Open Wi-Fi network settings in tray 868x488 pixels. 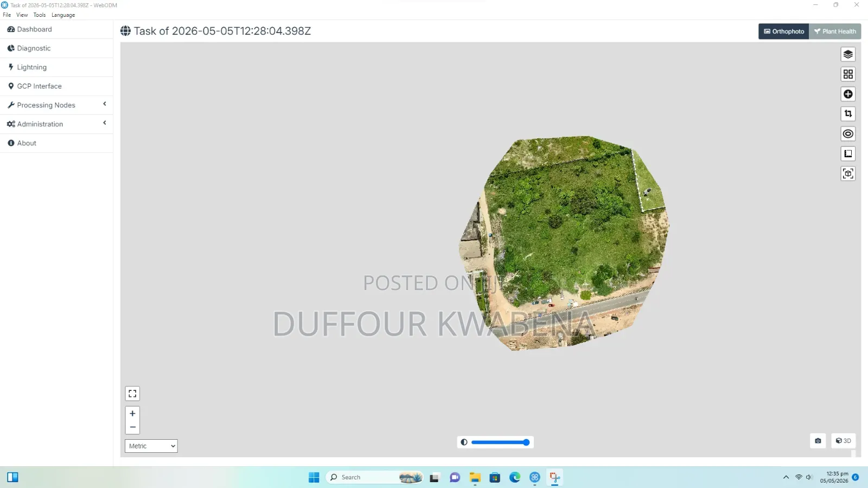[x=799, y=477]
